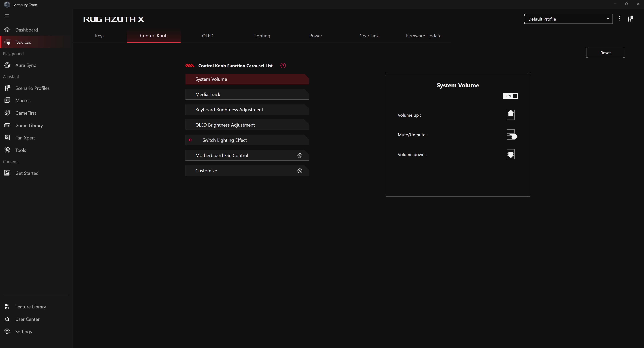Click the Reset button

click(605, 53)
